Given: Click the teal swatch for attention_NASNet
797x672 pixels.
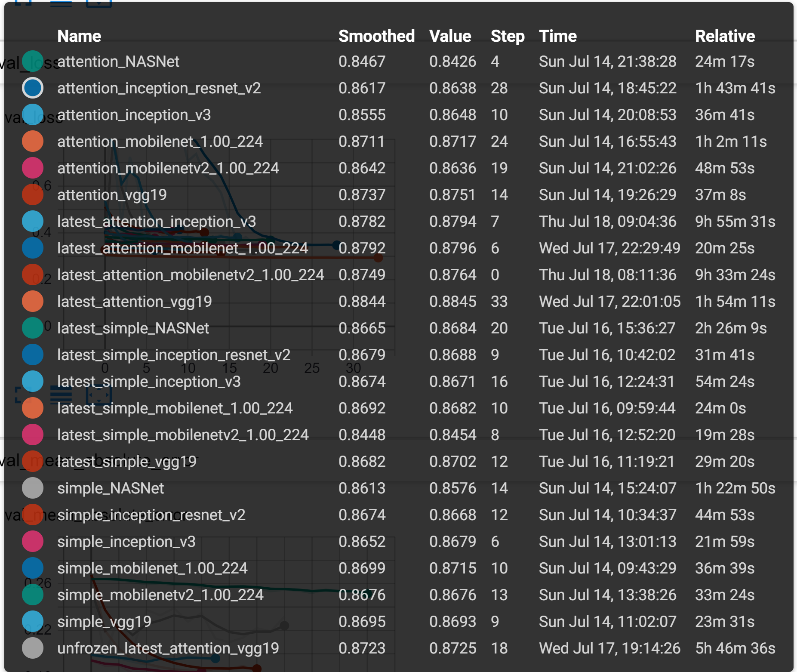Looking at the screenshot, I should pyautogui.click(x=33, y=62).
